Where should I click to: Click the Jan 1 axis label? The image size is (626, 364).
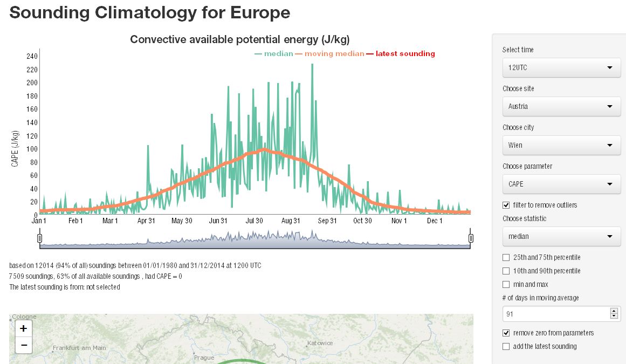tap(39, 221)
